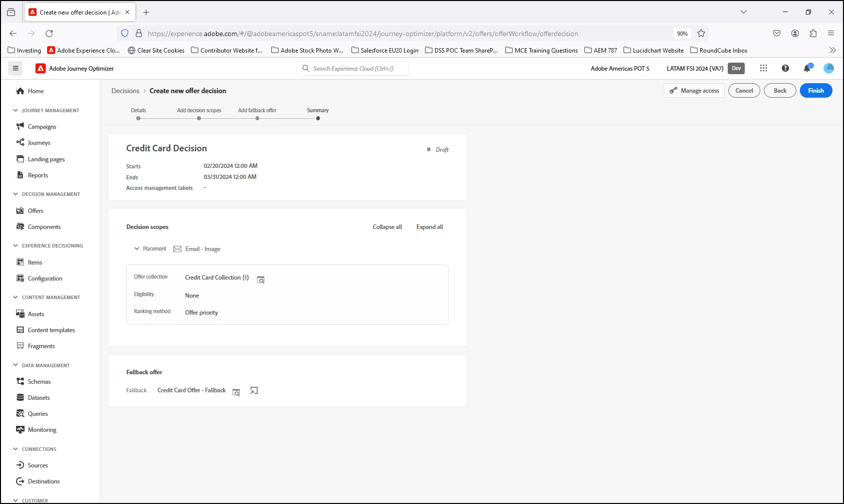
Task: Collapse the Placement Email - Image section
Action: [136, 248]
